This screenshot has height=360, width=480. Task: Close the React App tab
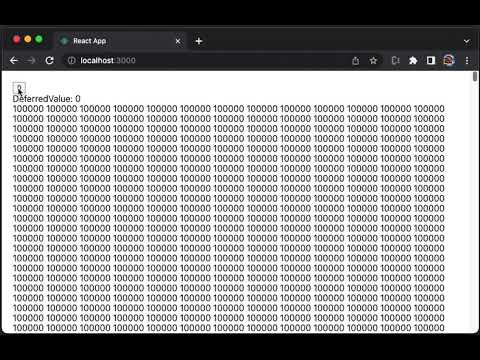pos(178,41)
